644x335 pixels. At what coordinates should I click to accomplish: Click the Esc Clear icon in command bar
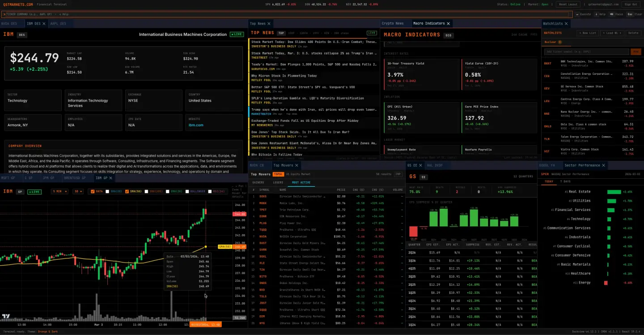630,14
